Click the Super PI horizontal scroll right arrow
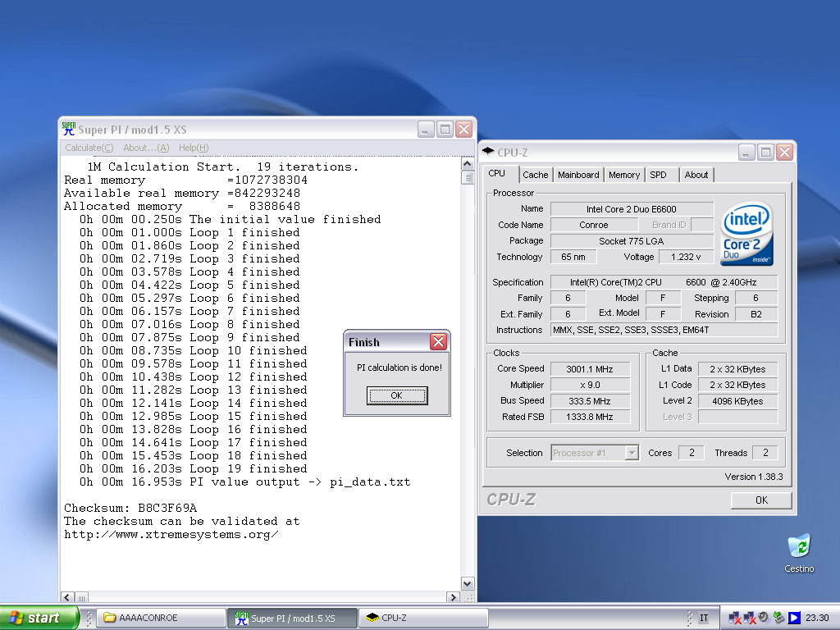This screenshot has height=630, width=840. point(453,597)
